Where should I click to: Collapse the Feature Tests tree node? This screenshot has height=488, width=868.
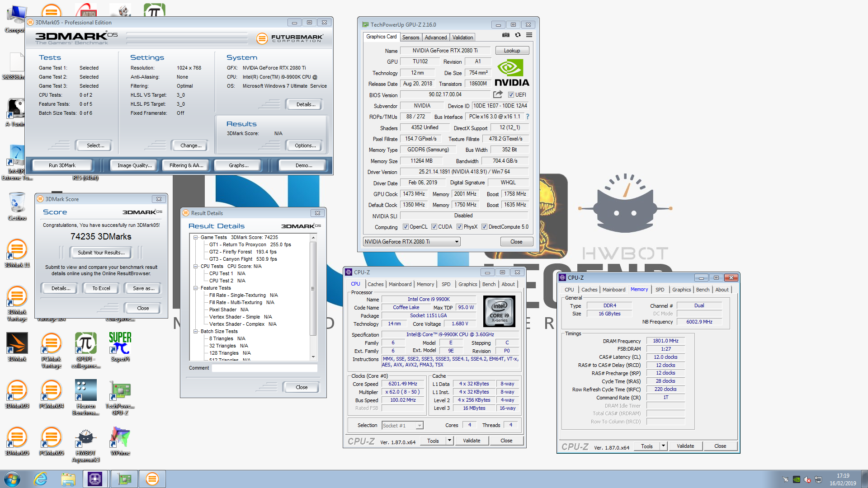point(196,288)
